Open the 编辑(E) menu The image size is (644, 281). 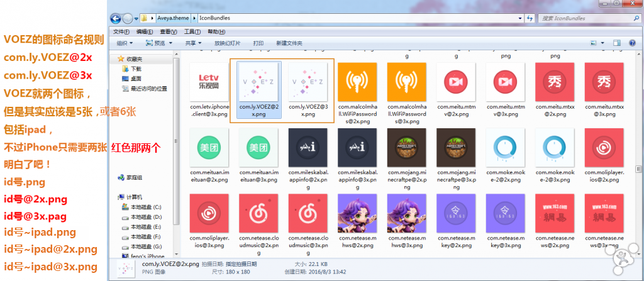click(x=145, y=32)
